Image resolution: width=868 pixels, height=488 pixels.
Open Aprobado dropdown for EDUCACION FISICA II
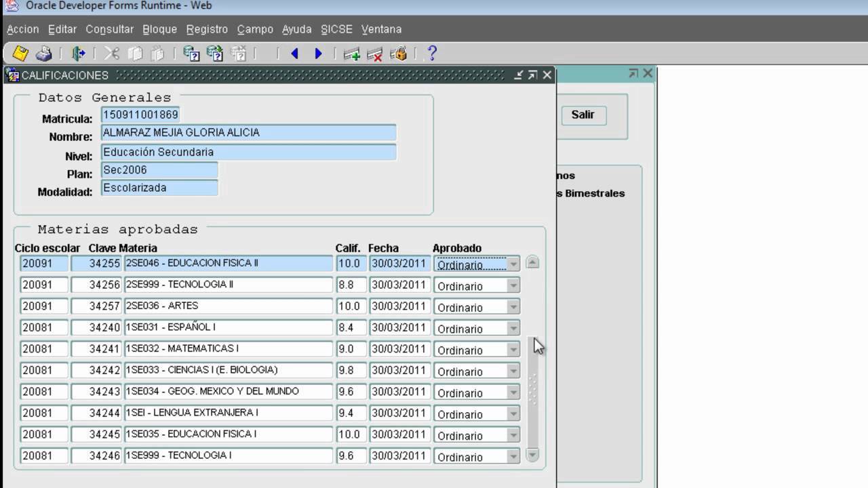click(x=513, y=264)
